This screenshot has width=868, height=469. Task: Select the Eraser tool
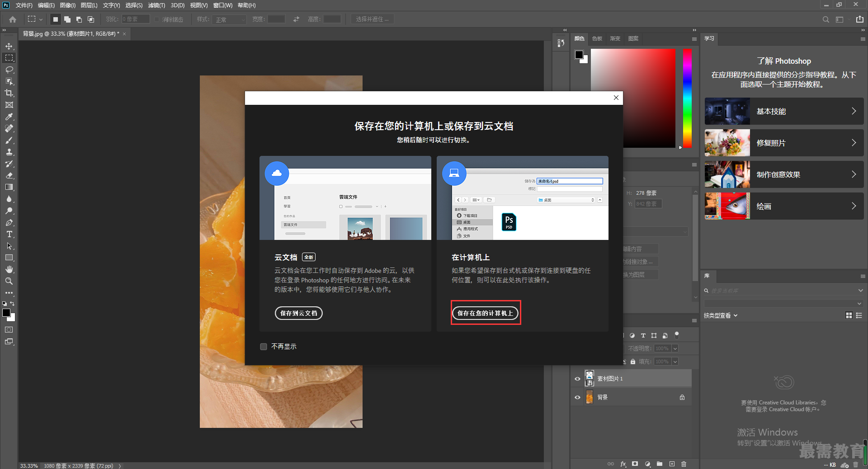(x=9, y=175)
